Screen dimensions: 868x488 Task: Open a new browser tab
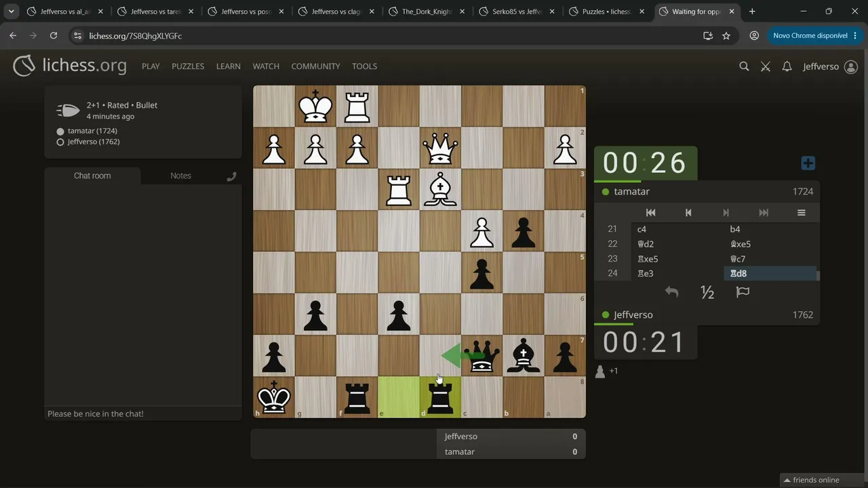752,12
